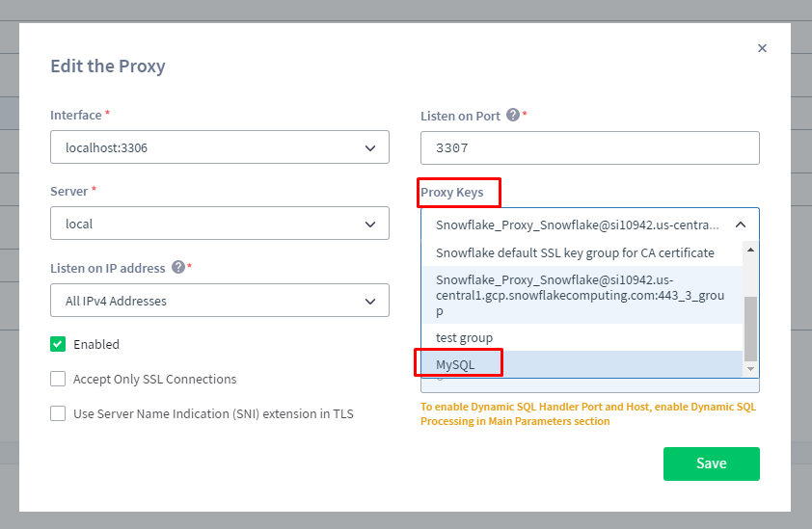Click the Proxy Keys list scrollbar thumb
The image size is (812, 529).
tap(750, 328)
